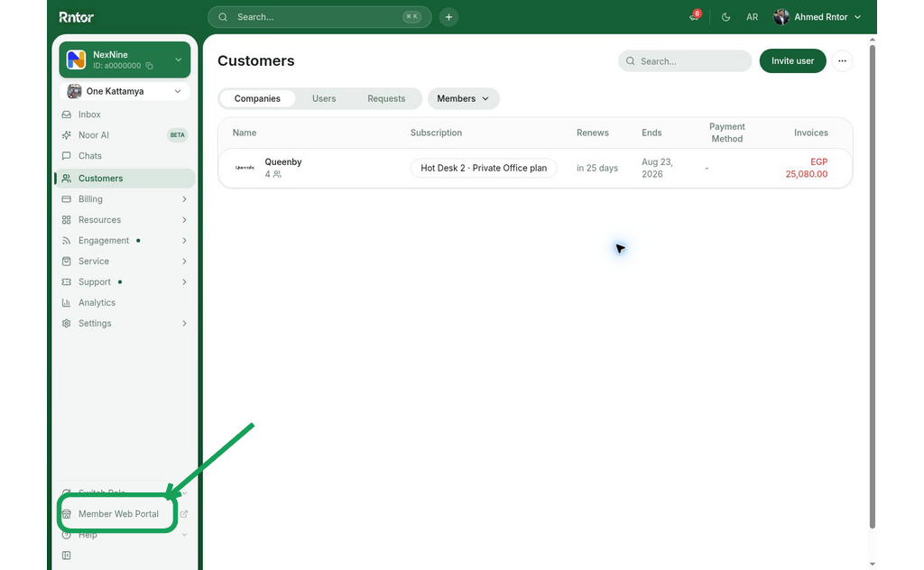Open the three-dot more options menu
Viewport: 924px width, 570px height.
842,60
